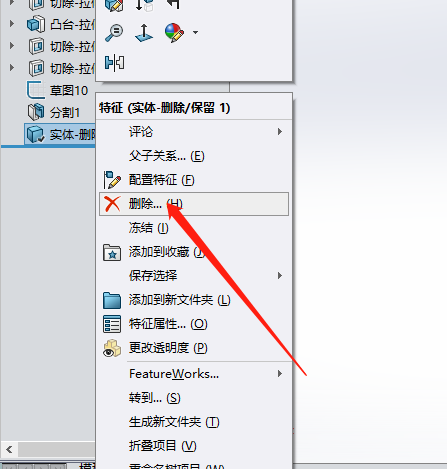
Task: Click the Feature Properties list icon
Action: click(112, 324)
